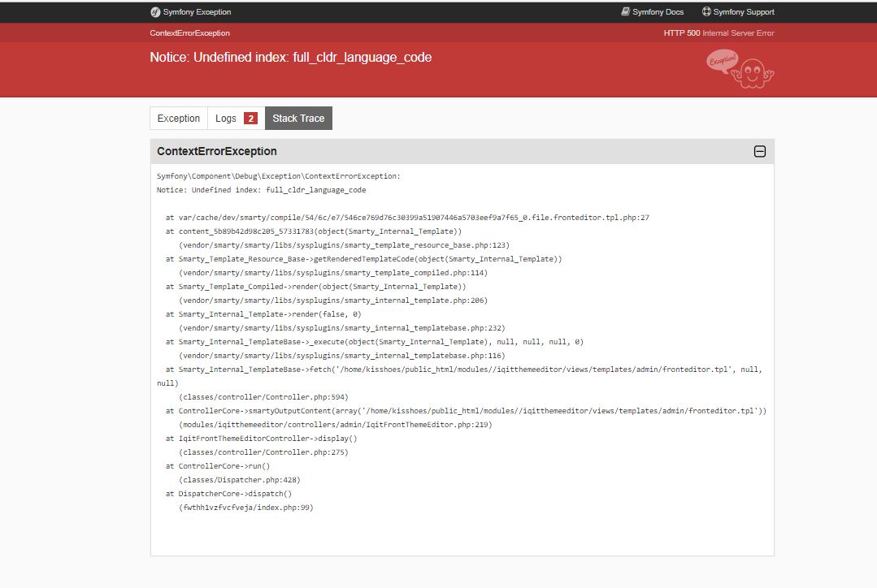Click the fronteditor.tpl.php:27 trace line
Viewport: 877px width, 588px height.
click(407, 218)
